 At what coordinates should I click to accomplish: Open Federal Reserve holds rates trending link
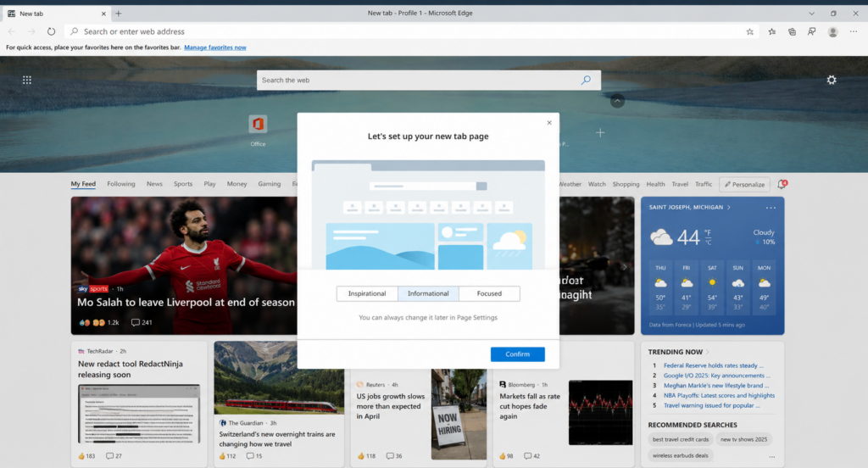pyautogui.click(x=714, y=365)
